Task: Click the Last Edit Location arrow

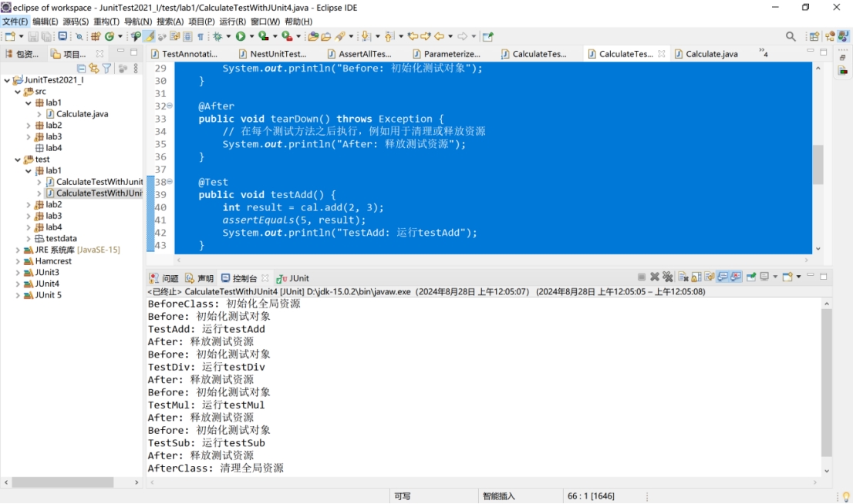Action: pyautogui.click(x=413, y=36)
